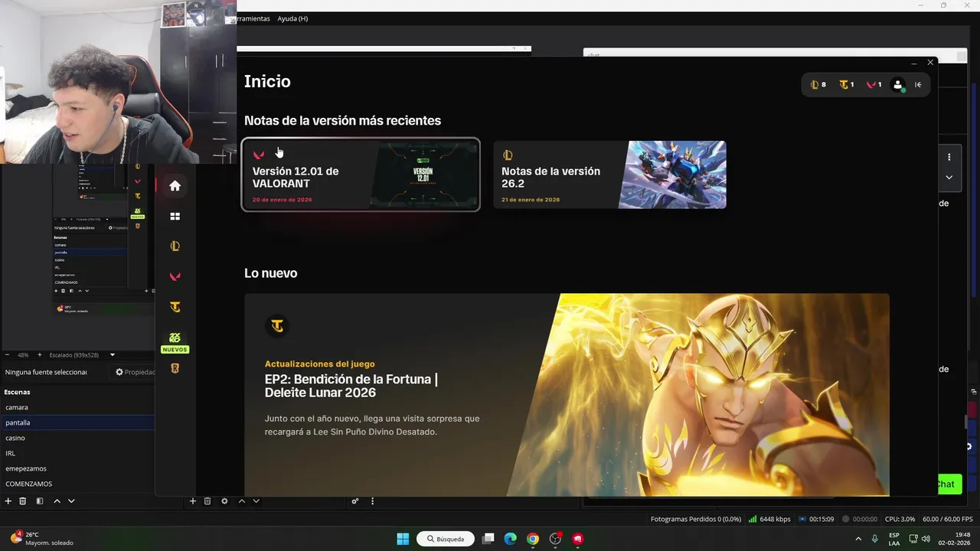Delete the selected scene with trash icon
The width and height of the screenshot is (980, 551).
23,501
